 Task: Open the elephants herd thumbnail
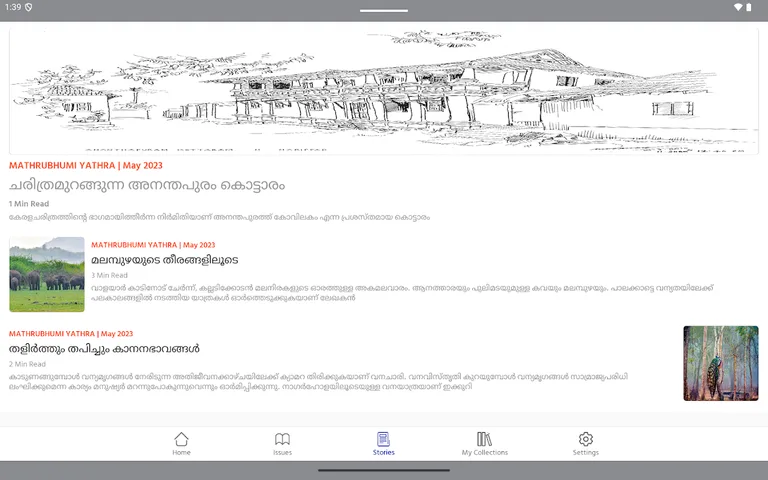pyautogui.click(x=47, y=274)
